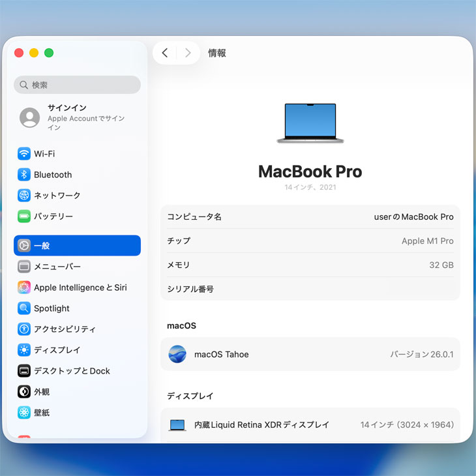The height and width of the screenshot is (476, 476).
Task: Click the MacBook Pro laptop image
Action: [310, 123]
